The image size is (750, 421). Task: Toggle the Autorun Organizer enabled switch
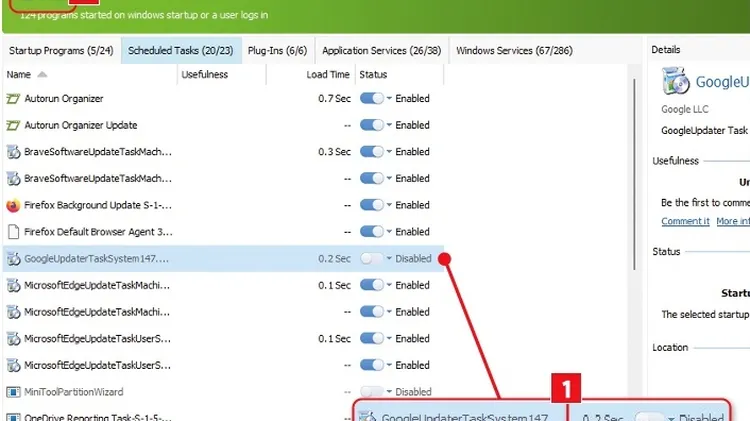pos(371,99)
